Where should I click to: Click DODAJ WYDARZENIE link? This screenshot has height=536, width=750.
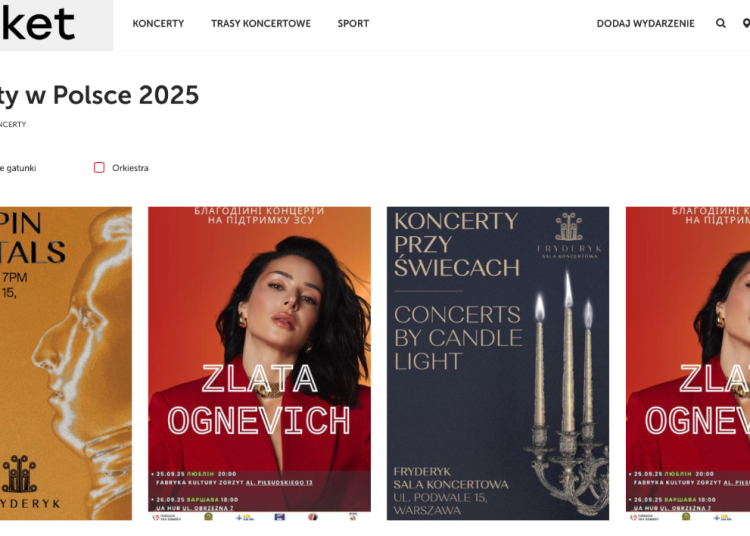[645, 23]
